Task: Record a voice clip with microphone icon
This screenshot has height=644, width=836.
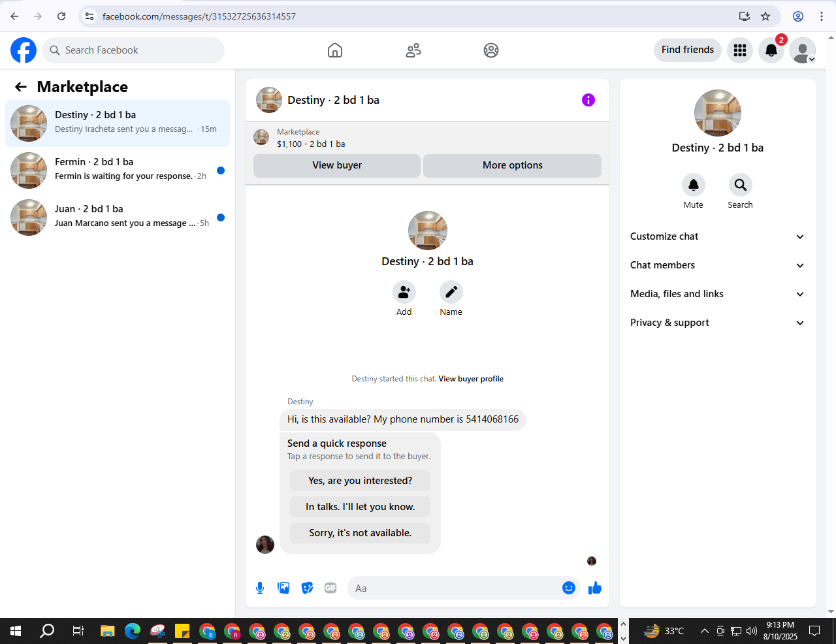Action: [260, 588]
